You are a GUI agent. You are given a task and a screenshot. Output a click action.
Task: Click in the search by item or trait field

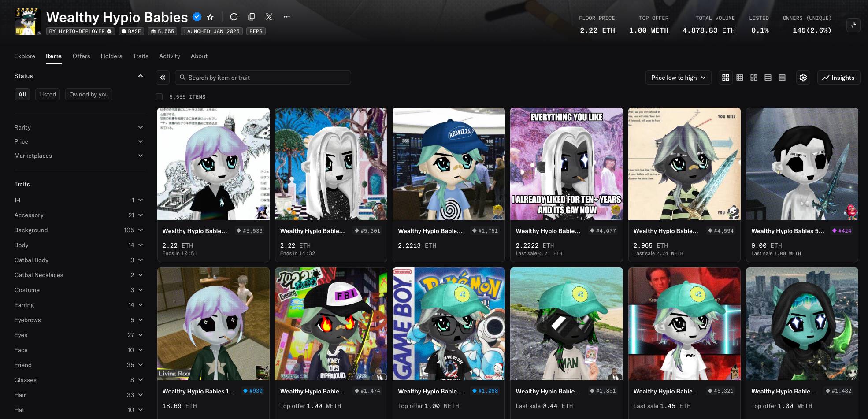click(x=264, y=78)
